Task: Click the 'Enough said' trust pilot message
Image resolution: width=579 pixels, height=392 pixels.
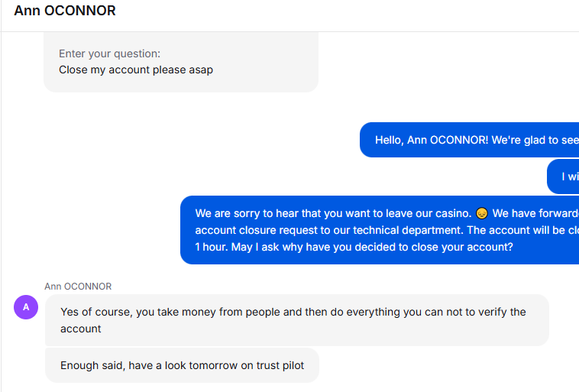Action: 182,365
